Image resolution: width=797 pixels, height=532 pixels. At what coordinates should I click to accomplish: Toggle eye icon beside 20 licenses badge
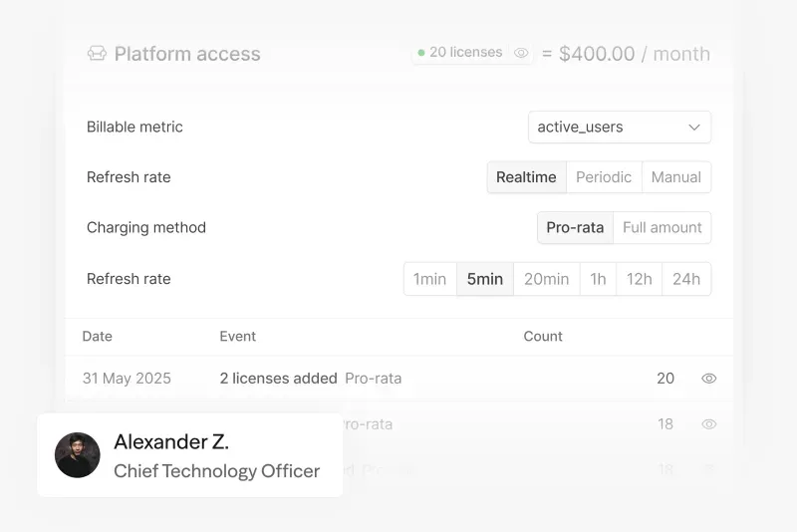point(520,53)
